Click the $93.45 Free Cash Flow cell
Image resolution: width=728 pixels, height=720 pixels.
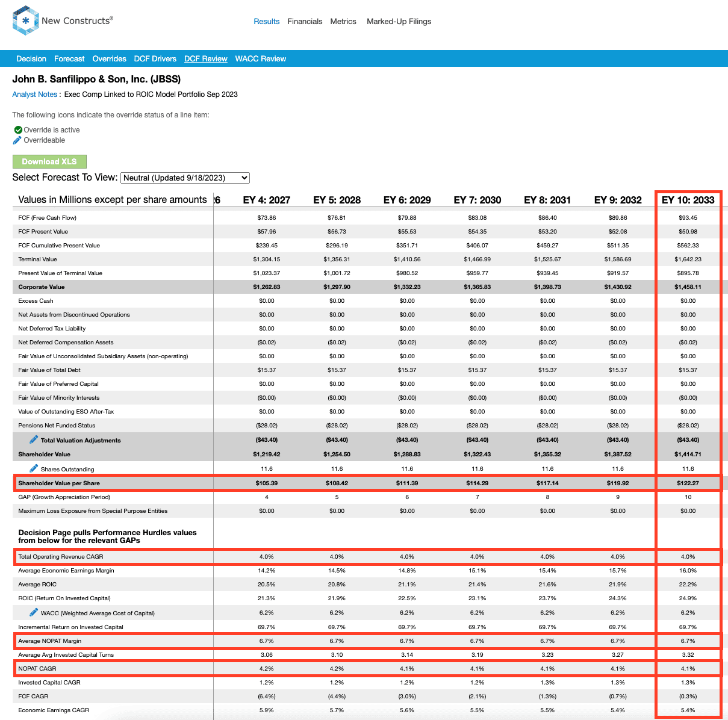click(x=688, y=217)
